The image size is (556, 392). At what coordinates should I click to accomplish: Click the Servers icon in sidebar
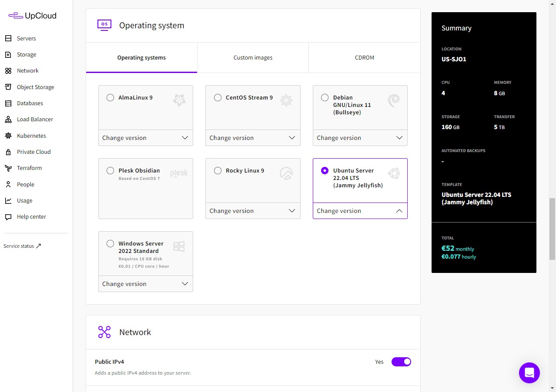8,38
